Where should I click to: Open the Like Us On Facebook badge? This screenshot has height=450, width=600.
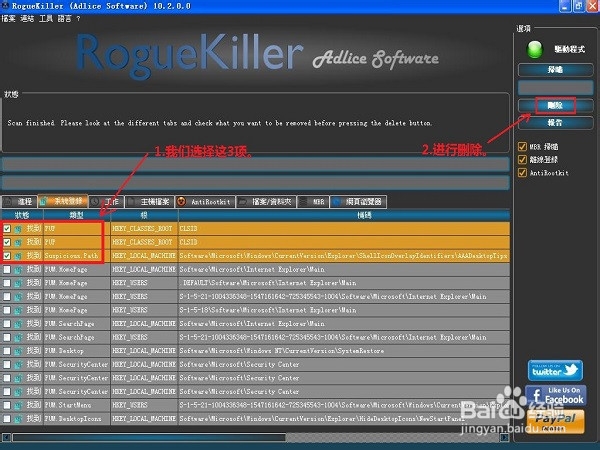[x=556, y=395]
